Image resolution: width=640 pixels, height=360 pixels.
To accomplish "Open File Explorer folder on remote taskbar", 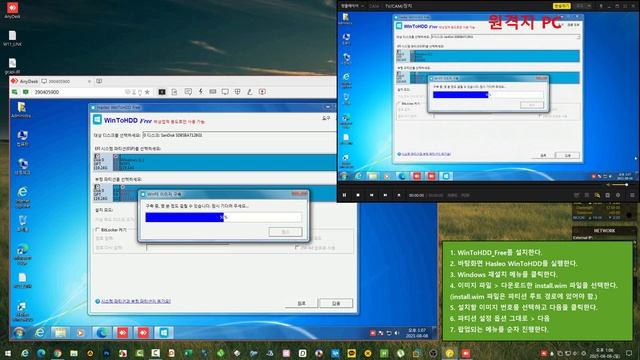I will [x=60, y=333].
